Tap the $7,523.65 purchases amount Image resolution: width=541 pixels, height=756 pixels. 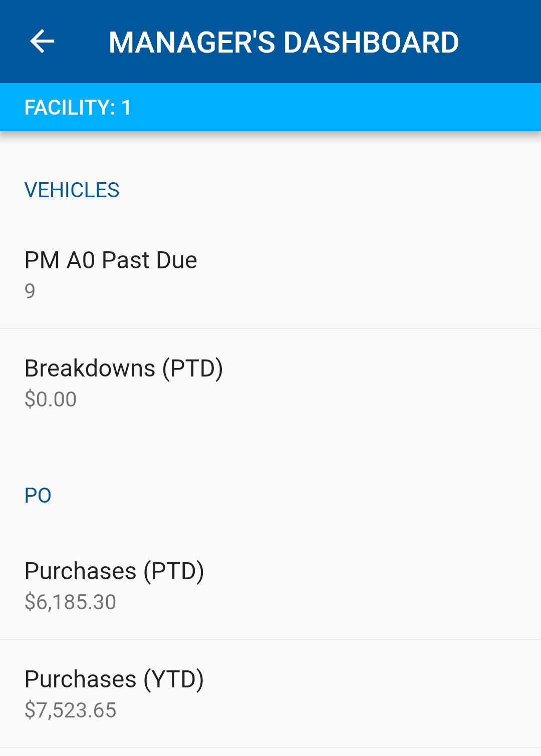point(70,710)
